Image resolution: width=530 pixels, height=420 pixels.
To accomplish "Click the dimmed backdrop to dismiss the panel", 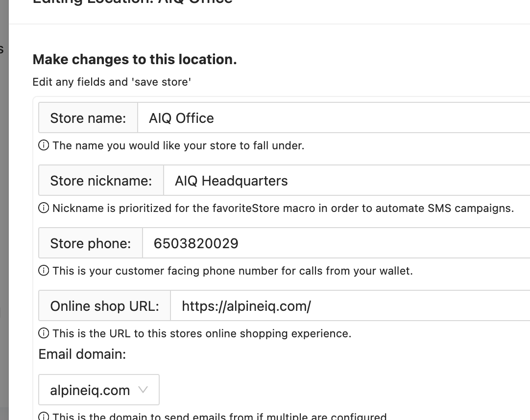I will [4, 210].
